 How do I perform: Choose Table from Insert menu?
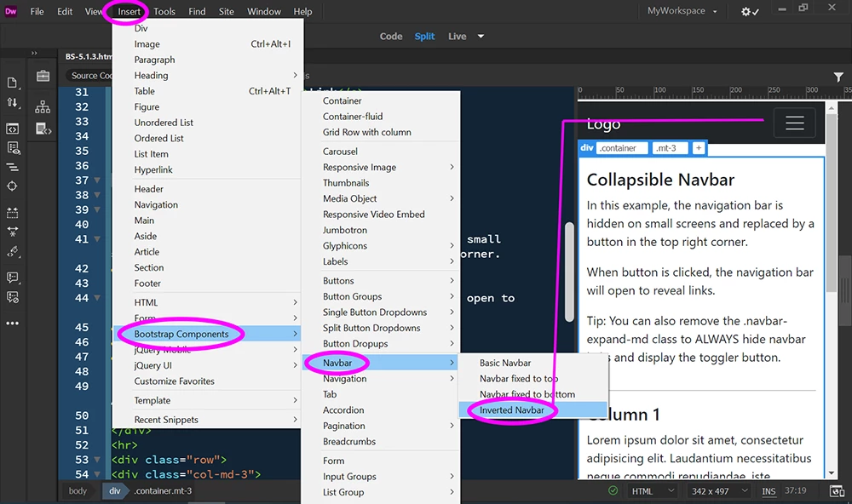coord(207,91)
